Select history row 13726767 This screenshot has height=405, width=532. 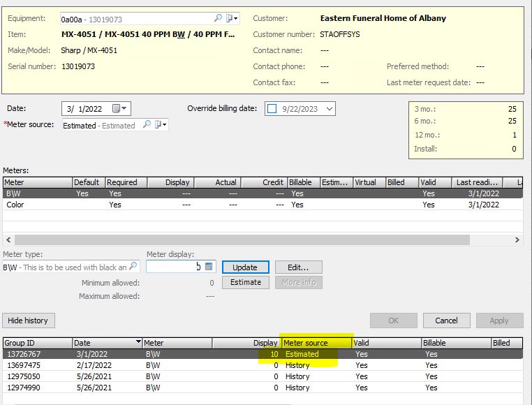263,354
